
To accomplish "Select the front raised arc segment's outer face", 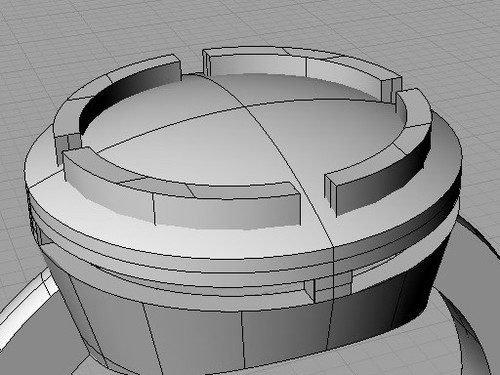I will point(227,212).
